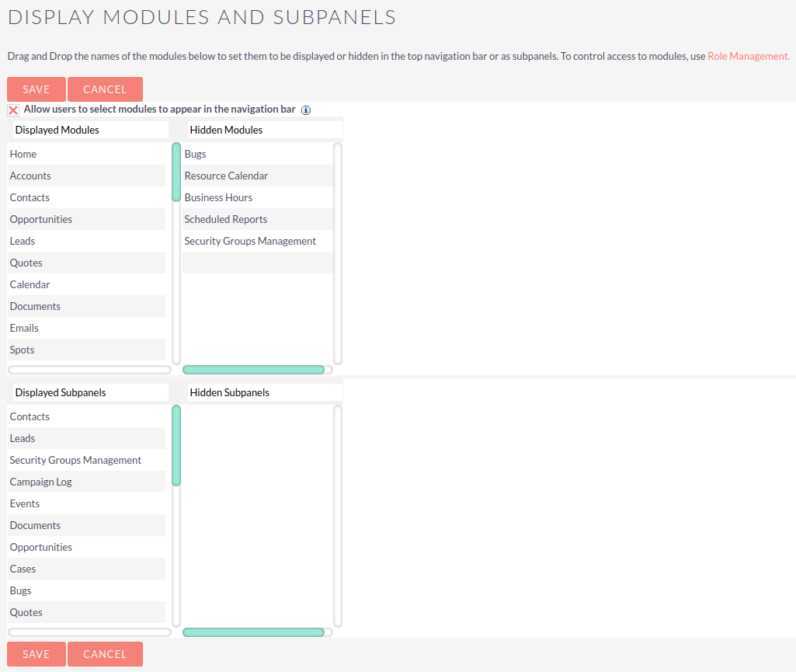Open the Role Management link
796x672 pixels.
tap(748, 57)
